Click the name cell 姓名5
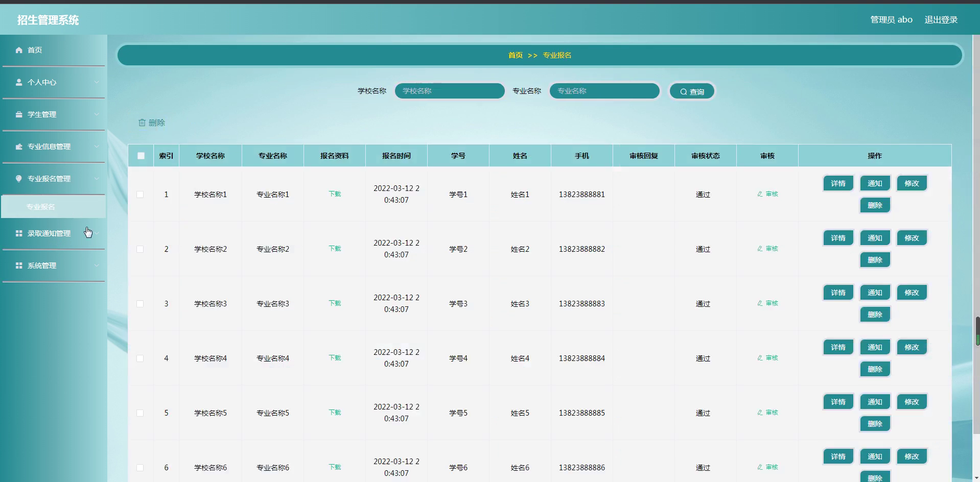Image resolution: width=980 pixels, height=482 pixels. pos(520,413)
